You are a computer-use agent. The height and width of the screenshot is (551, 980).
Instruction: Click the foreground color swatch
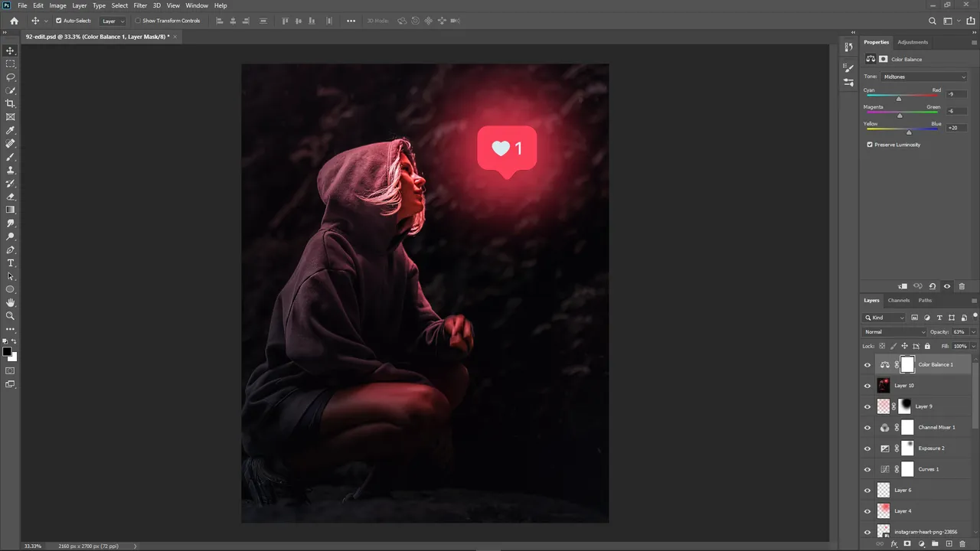[7, 351]
